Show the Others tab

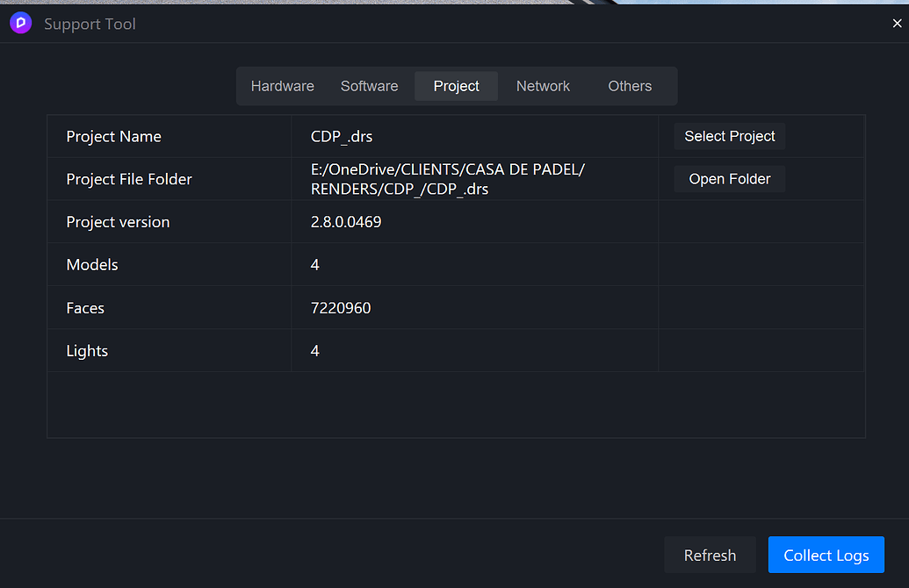630,86
